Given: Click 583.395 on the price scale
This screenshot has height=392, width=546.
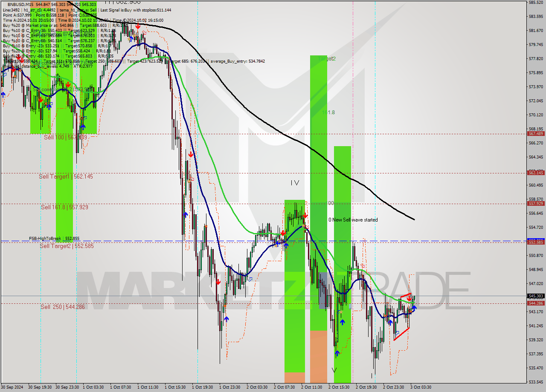Looking at the screenshot, I should coord(536,17).
